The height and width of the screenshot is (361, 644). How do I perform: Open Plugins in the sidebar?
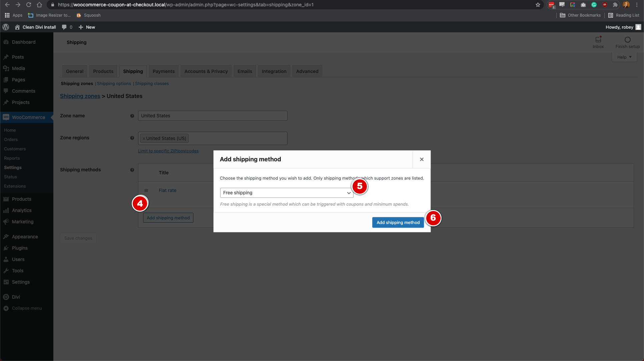[x=20, y=248]
